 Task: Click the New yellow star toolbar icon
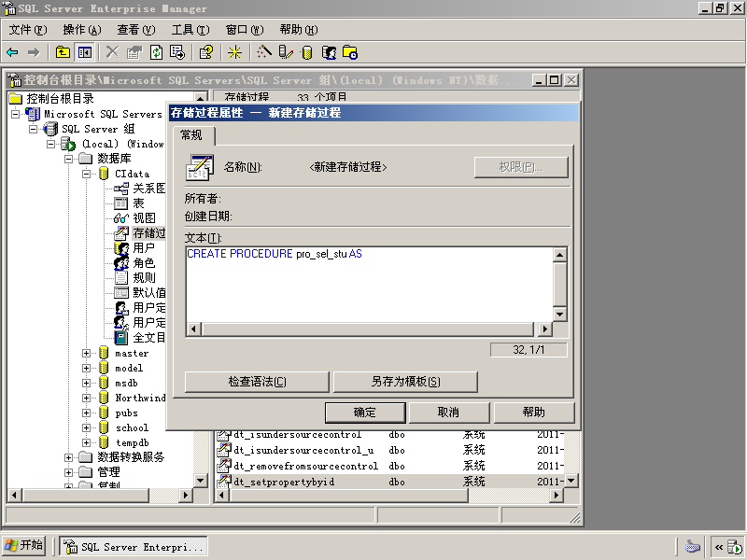pos(234,52)
